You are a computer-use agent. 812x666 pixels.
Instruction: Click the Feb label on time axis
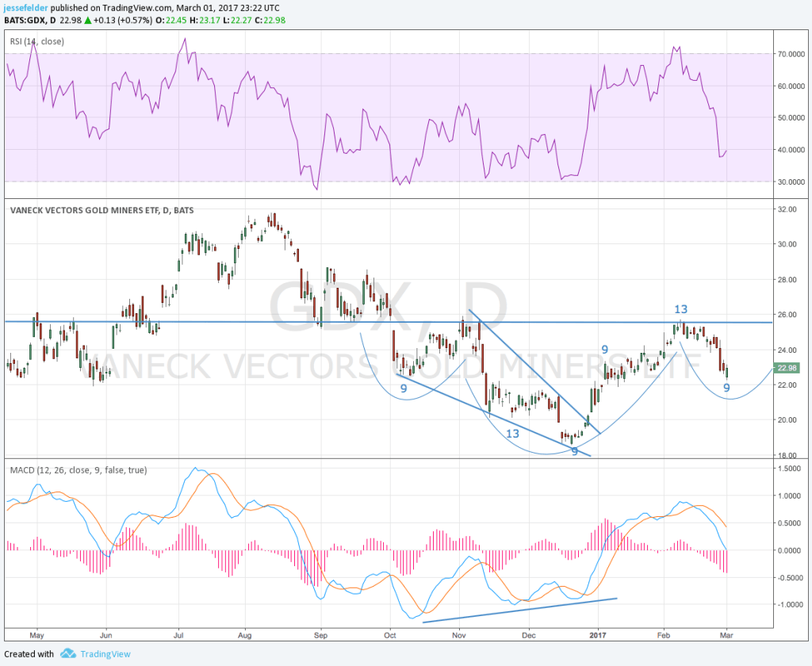coord(664,635)
